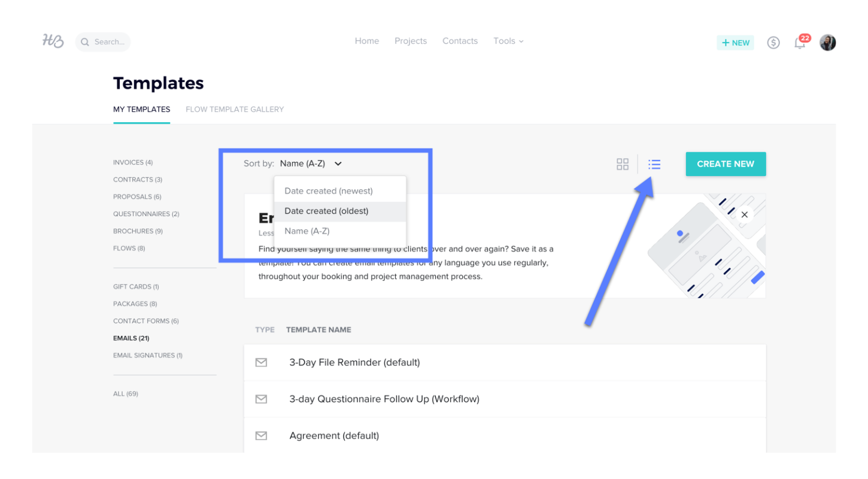Image resolution: width=868 pixels, height=479 pixels.
Task: Click envelope icon beside Agreement (default)
Action: coord(261,436)
